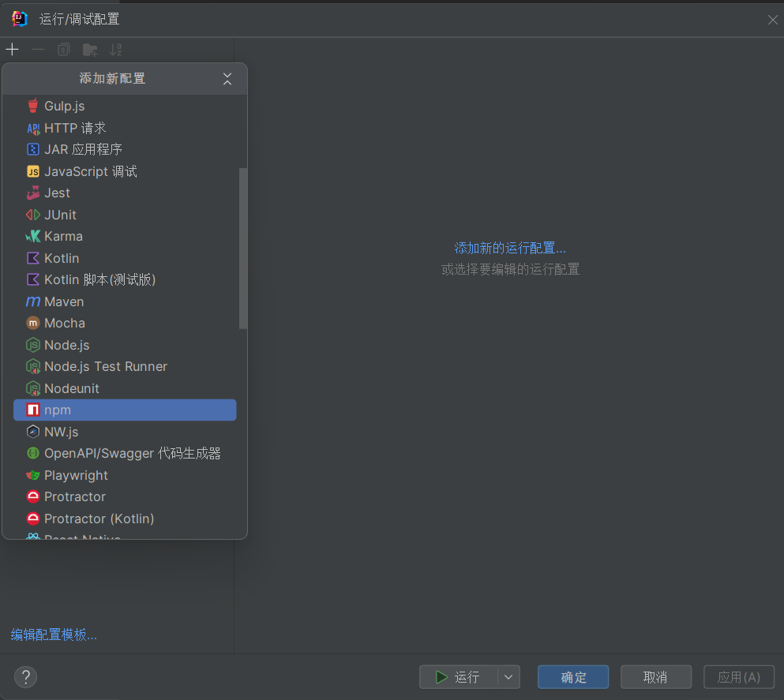Screen dimensions: 784x700
Task: Click the 应用(A) button
Action: coord(739,678)
